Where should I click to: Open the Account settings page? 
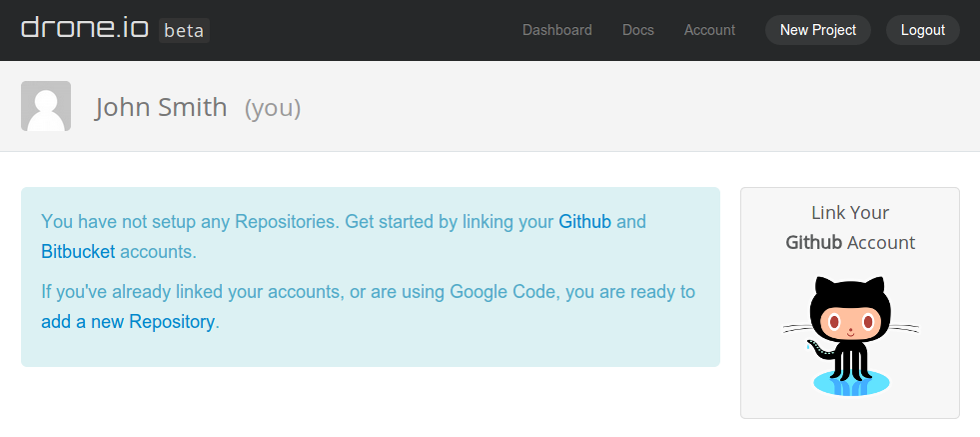tap(709, 30)
